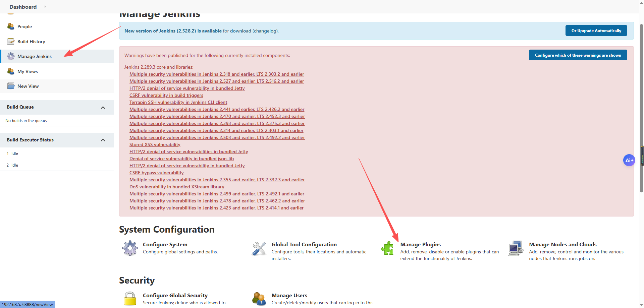The height and width of the screenshot is (308, 644).
Task: Open the changelog link
Action: pos(265,31)
